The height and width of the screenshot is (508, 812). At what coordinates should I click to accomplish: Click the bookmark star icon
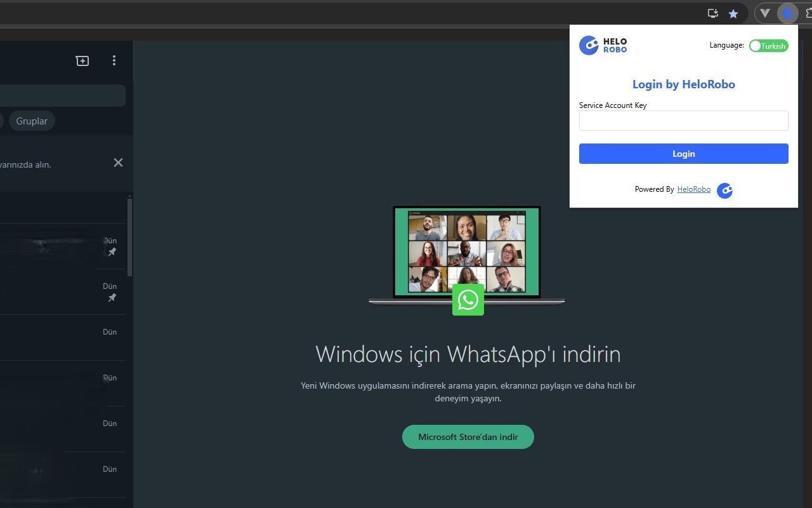pos(733,13)
